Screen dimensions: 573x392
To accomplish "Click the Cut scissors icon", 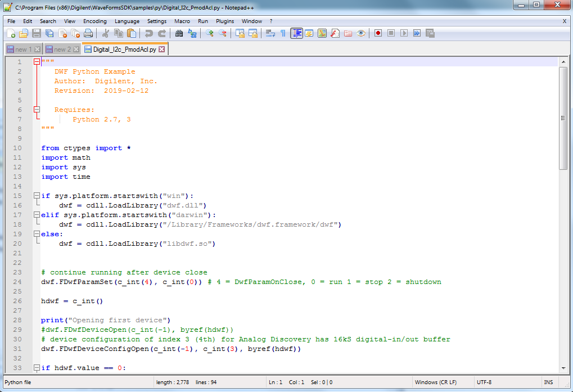I will (106, 34).
